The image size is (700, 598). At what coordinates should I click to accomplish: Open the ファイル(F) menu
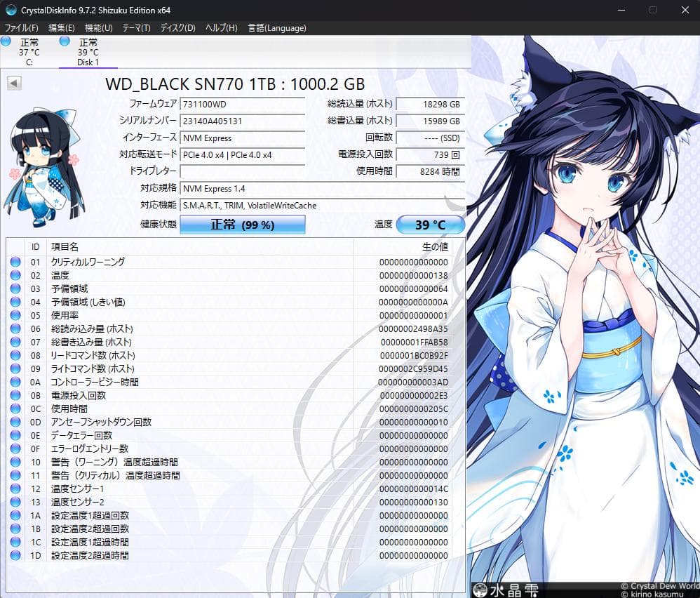click(21, 27)
